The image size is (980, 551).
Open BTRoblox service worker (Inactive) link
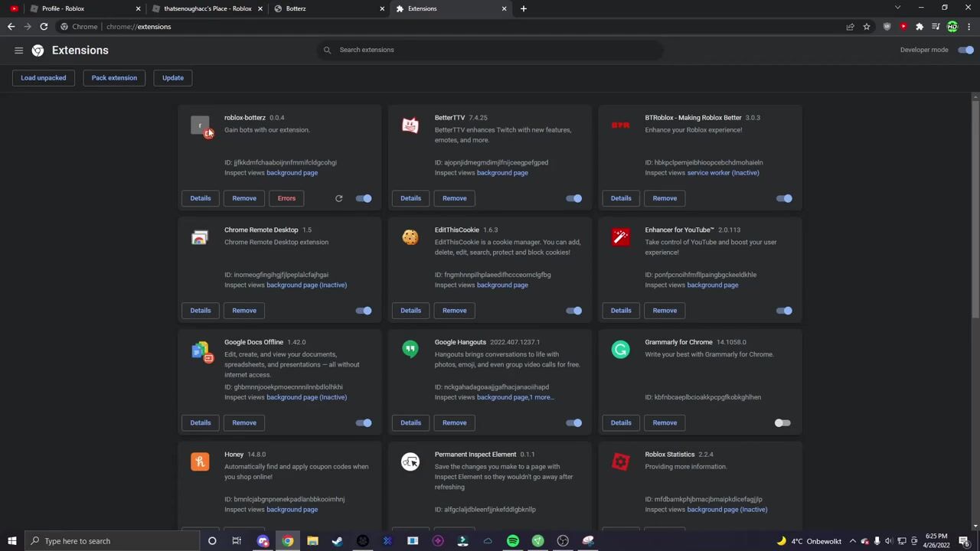[x=723, y=173]
